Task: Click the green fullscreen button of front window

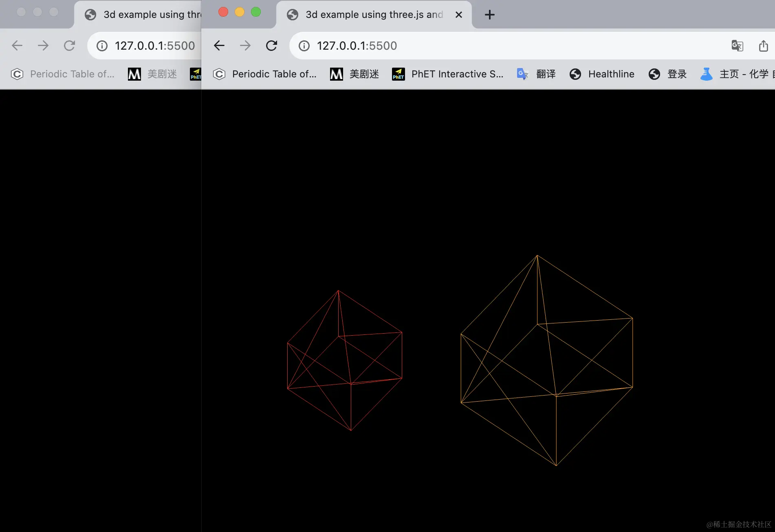Action: [x=256, y=12]
